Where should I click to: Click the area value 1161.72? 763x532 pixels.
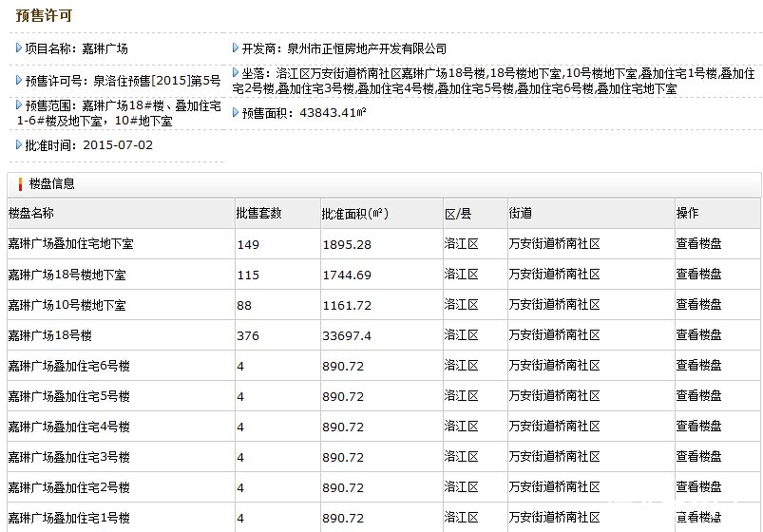(x=347, y=305)
